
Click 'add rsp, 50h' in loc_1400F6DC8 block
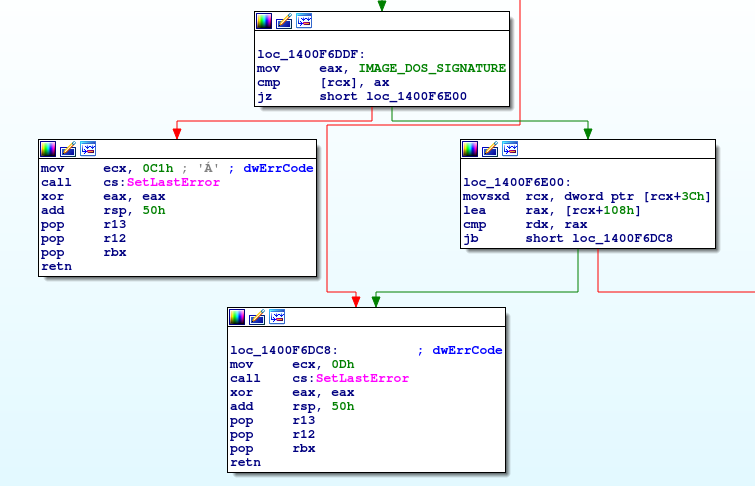(x=292, y=406)
